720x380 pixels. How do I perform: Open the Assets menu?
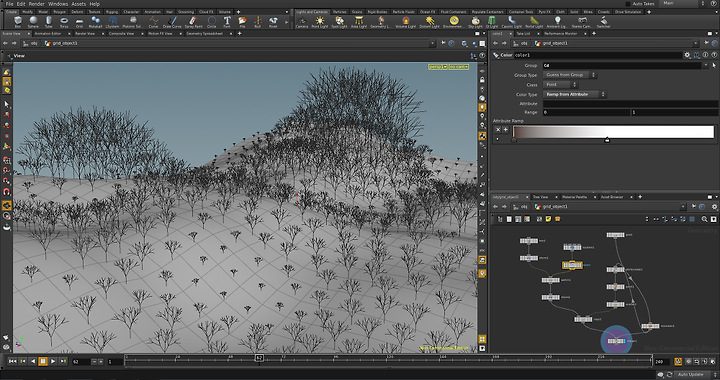point(79,4)
